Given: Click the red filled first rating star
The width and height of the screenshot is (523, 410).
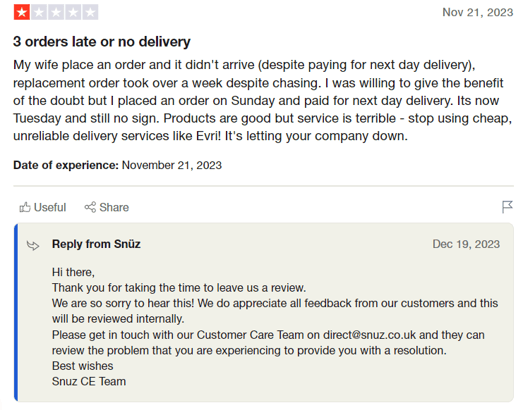Looking at the screenshot, I should [x=22, y=12].
